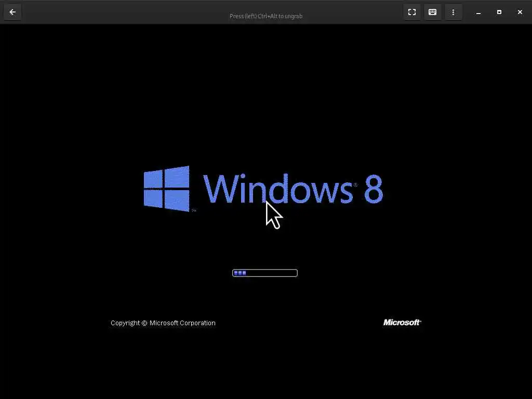Viewport: 532px width, 399px height.
Task: Go back using the header arrow button
Action: pos(12,12)
